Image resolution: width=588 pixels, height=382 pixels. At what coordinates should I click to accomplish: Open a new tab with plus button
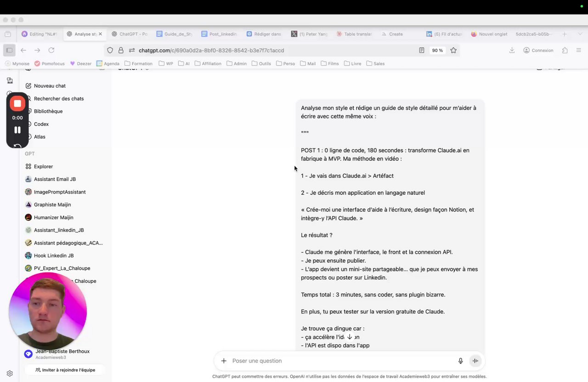point(565,34)
